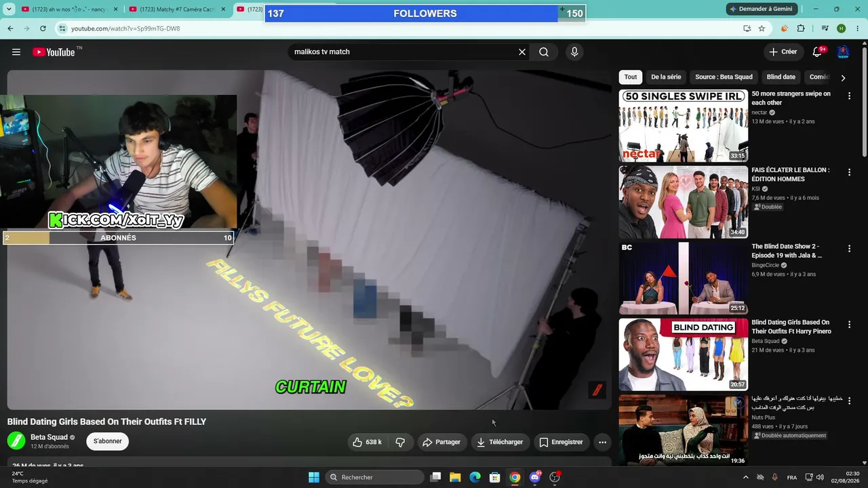This screenshot has width=868, height=488.
Task: Ask Gemini with Demander à Gemini
Action: tap(760, 9)
